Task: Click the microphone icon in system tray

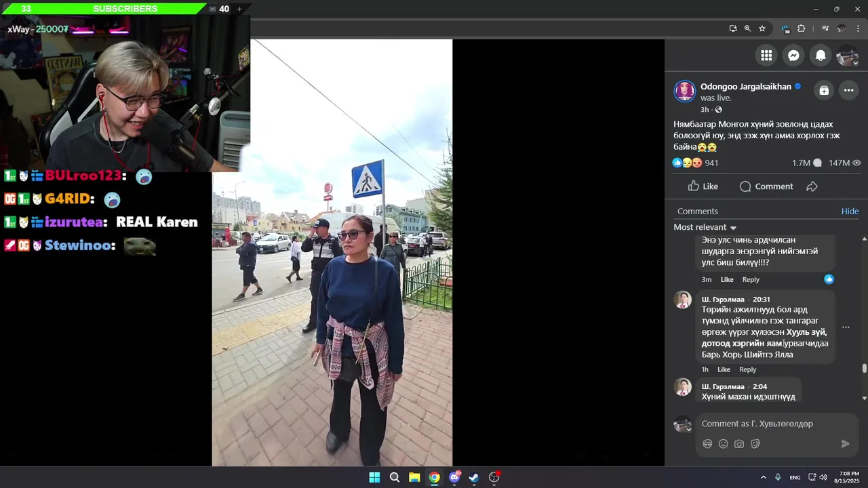Action: click(778, 477)
